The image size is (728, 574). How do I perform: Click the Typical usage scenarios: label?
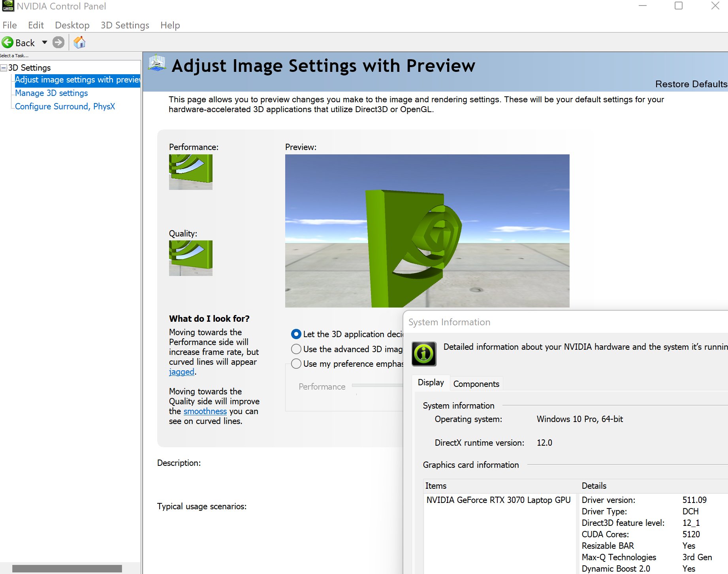tap(202, 506)
